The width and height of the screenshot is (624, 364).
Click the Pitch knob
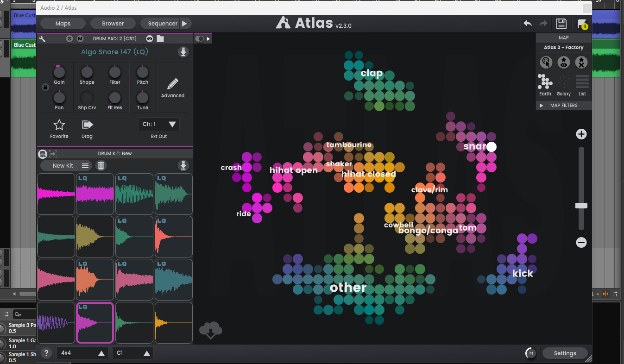coord(143,72)
